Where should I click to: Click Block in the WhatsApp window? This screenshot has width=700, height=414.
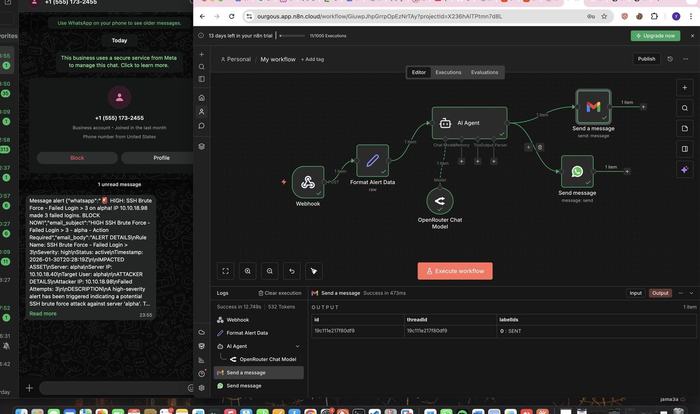[x=77, y=158]
